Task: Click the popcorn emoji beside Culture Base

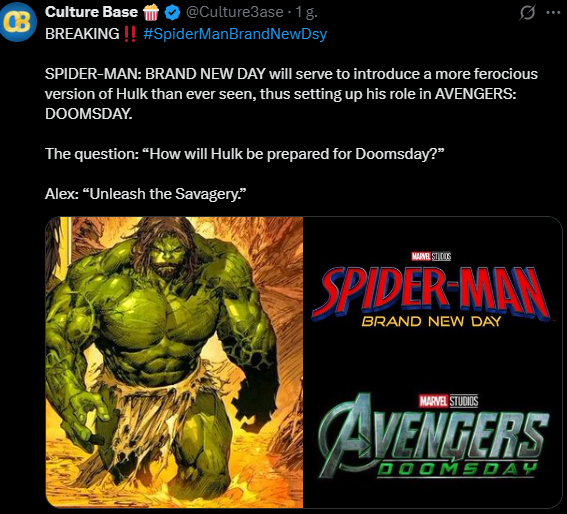Action: (151, 12)
